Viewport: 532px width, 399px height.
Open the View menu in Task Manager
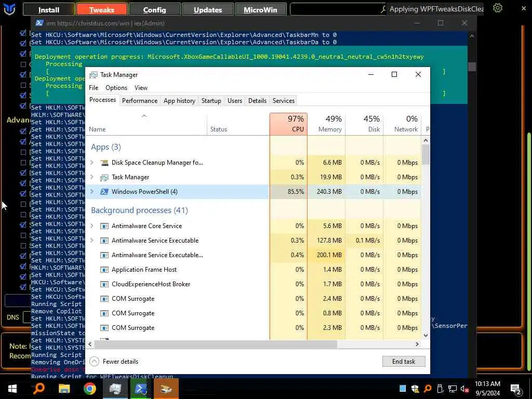[141, 88]
